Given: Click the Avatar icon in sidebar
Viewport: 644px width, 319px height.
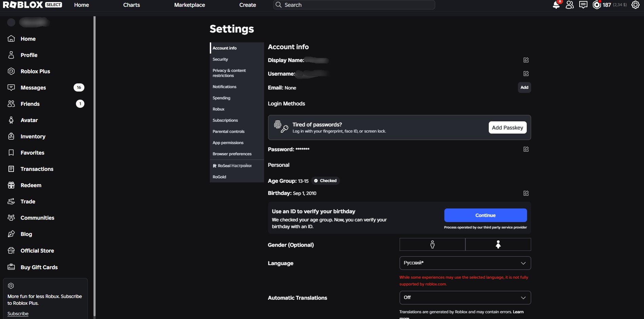Looking at the screenshot, I should tap(11, 120).
